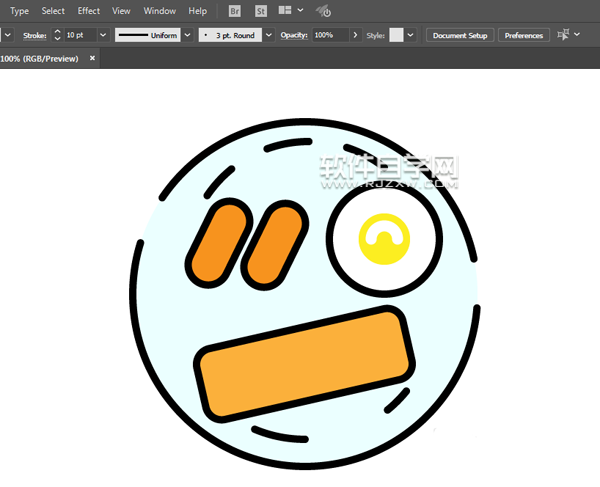600x487 pixels.
Task: Expand the opacity slider arrow
Action: [x=355, y=35]
